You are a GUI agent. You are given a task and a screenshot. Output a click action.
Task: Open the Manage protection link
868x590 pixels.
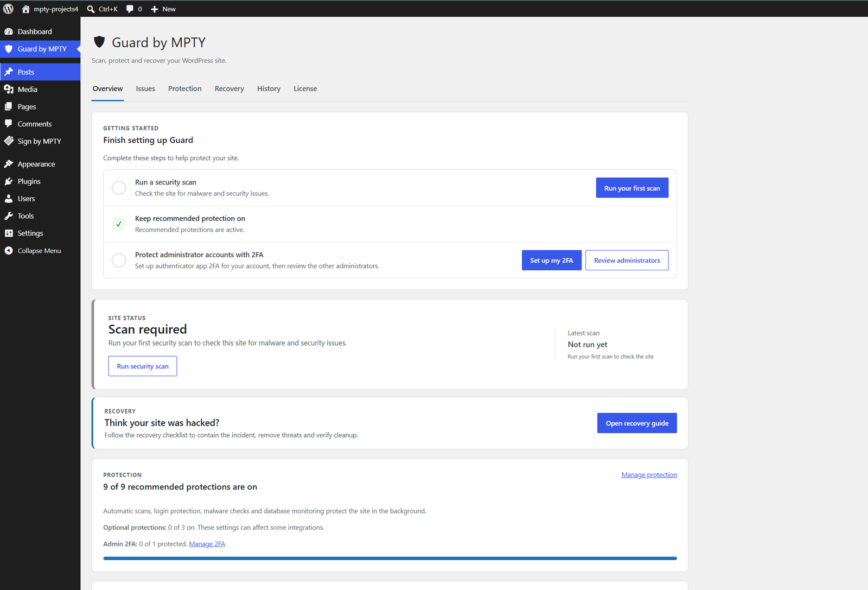pos(649,474)
